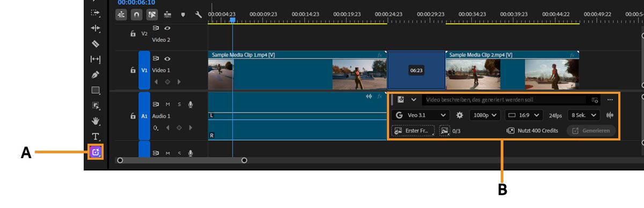Image resolution: width=644 pixels, height=208 pixels.
Task: Open the 8 Sek. duration dropdown
Action: point(584,115)
